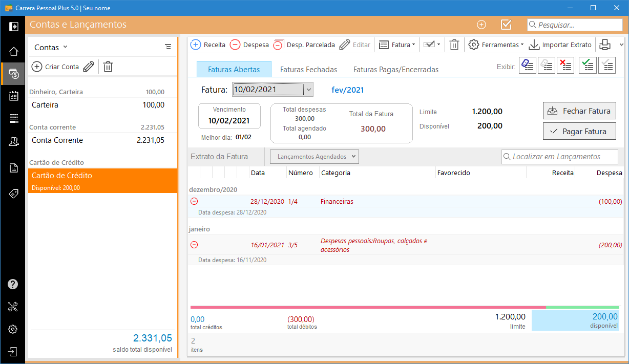Expand the Ferramentas menu

(496, 45)
